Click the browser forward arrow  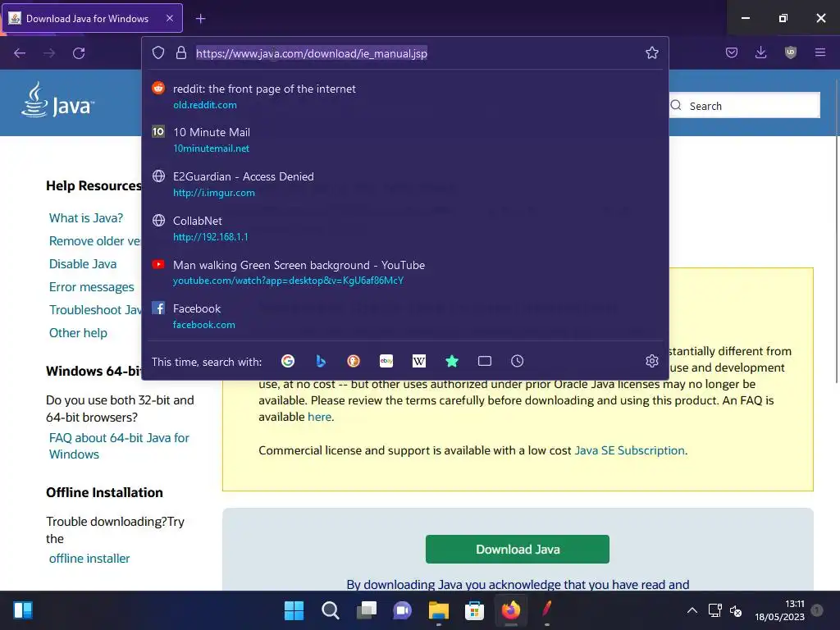coord(49,53)
